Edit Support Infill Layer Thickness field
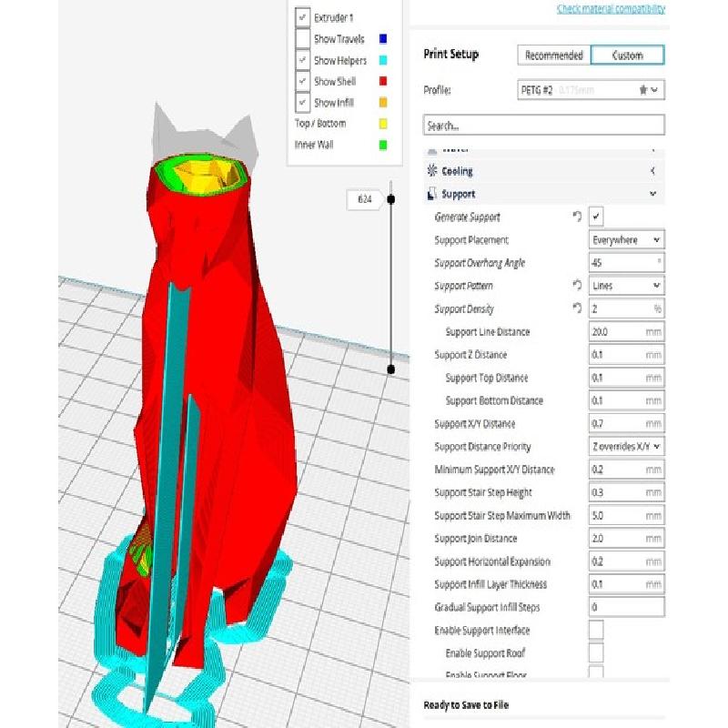Viewport: 728px width, 728px height. pyautogui.click(x=626, y=584)
